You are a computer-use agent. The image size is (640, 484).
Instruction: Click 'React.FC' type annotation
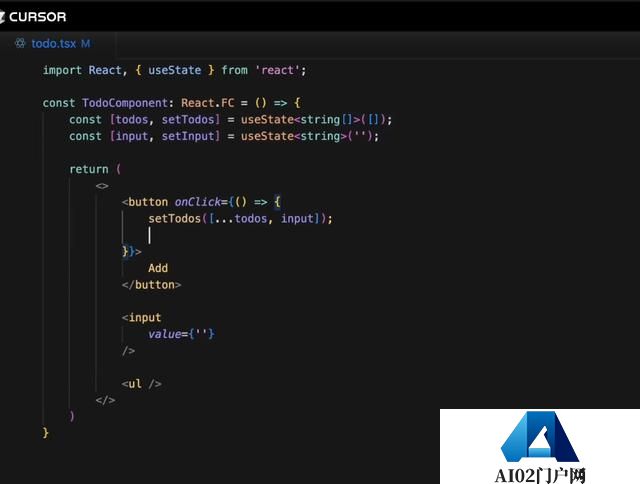[x=208, y=103]
